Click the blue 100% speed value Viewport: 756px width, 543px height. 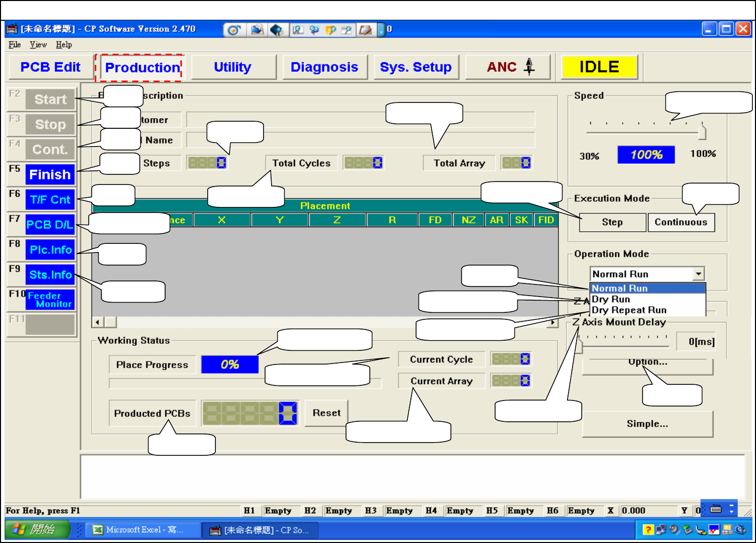click(x=646, y=155)
